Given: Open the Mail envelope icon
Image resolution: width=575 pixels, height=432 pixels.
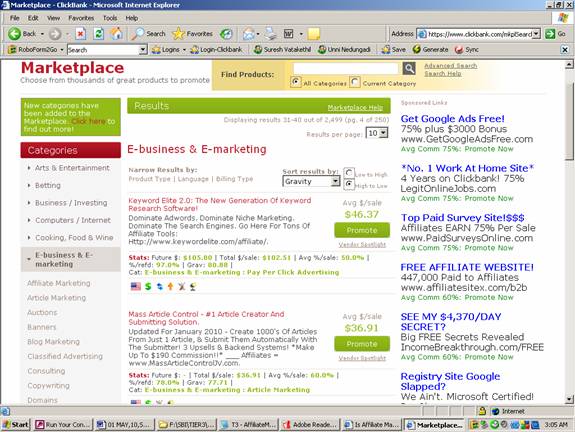Looking at the screenshot, I should click(x=249, y=34).
